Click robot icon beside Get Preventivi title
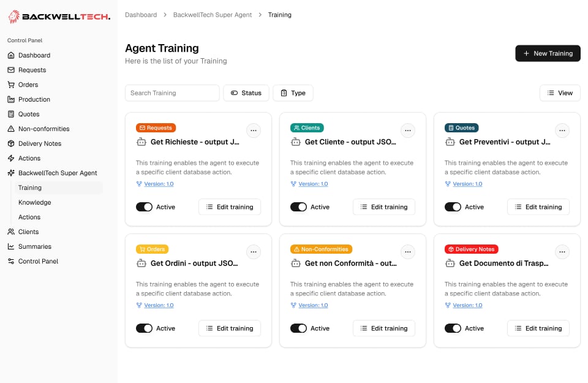This screenshot has width=588, height=383. click(x=450, y=142)
